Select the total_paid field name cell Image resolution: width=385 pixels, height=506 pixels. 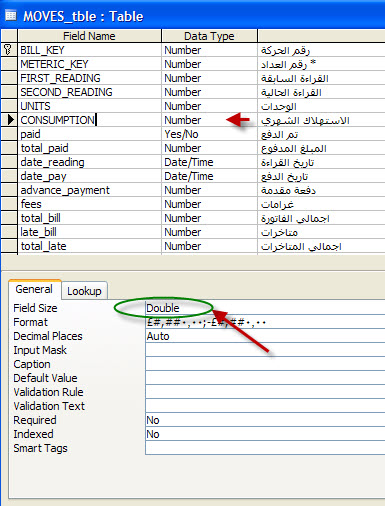90,148
